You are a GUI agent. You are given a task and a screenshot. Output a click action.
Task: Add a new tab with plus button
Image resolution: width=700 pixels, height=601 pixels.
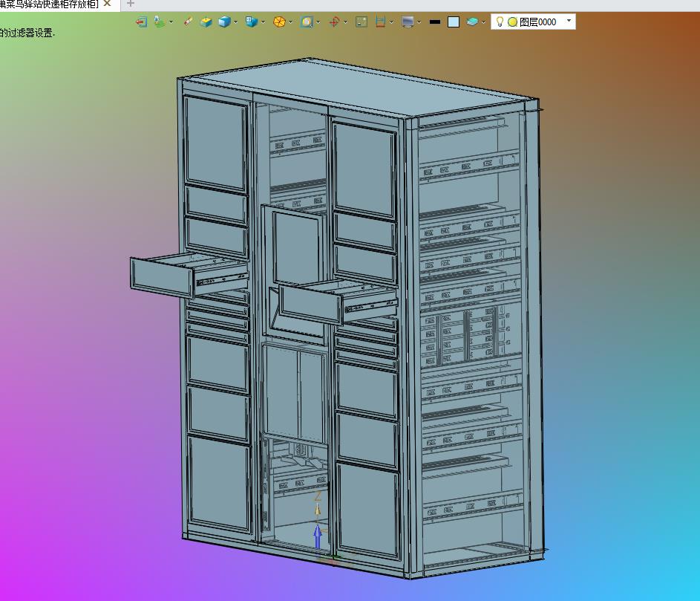[x=131, y=4]
